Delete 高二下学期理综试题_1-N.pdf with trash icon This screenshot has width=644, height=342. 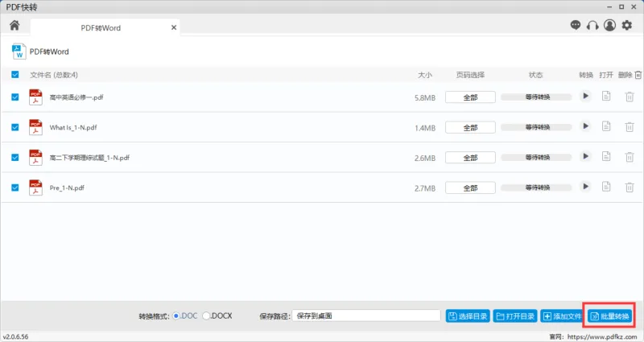[x=630, y=157]
